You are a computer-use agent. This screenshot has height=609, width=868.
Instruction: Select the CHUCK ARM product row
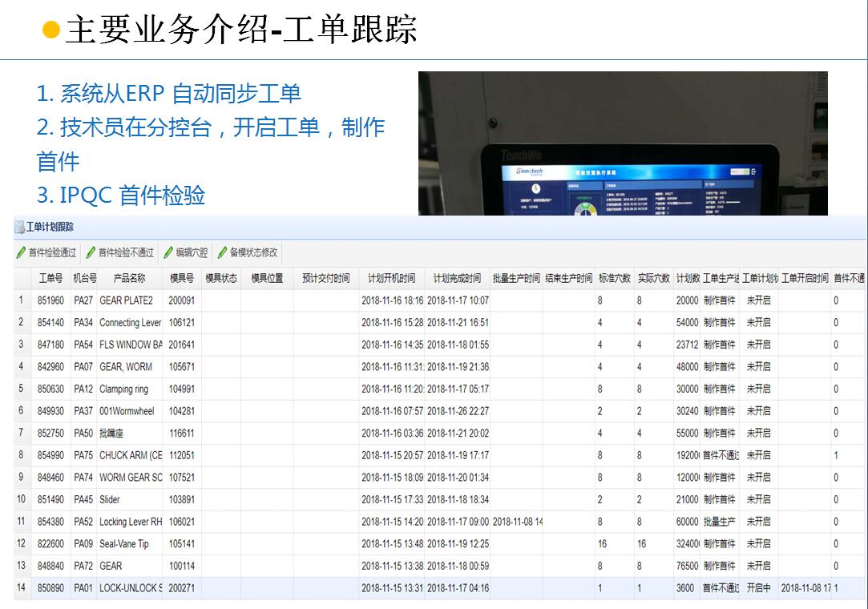click(130, 455)
